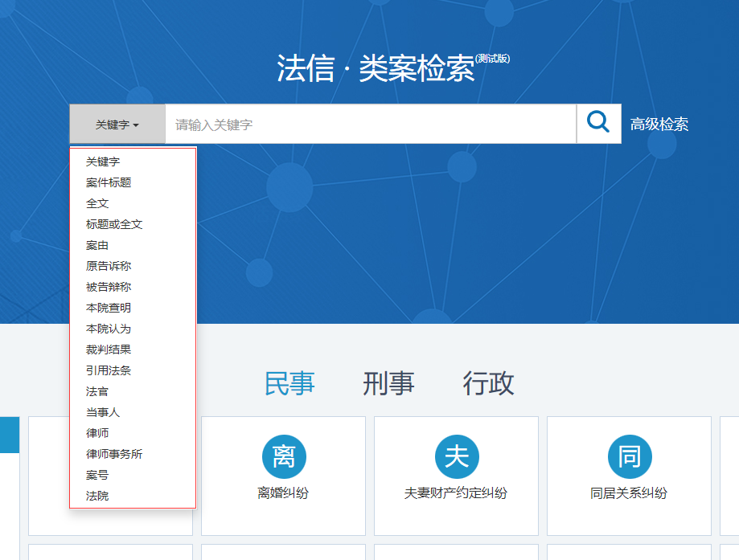
Task: Choose 法官 in the dropdown list
Action: point(97,391)
